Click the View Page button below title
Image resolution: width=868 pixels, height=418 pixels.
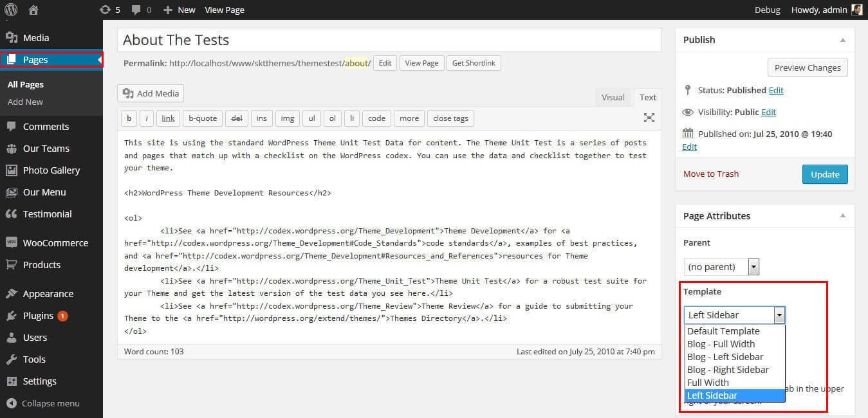pyautogui.click(x=421, y=63)
